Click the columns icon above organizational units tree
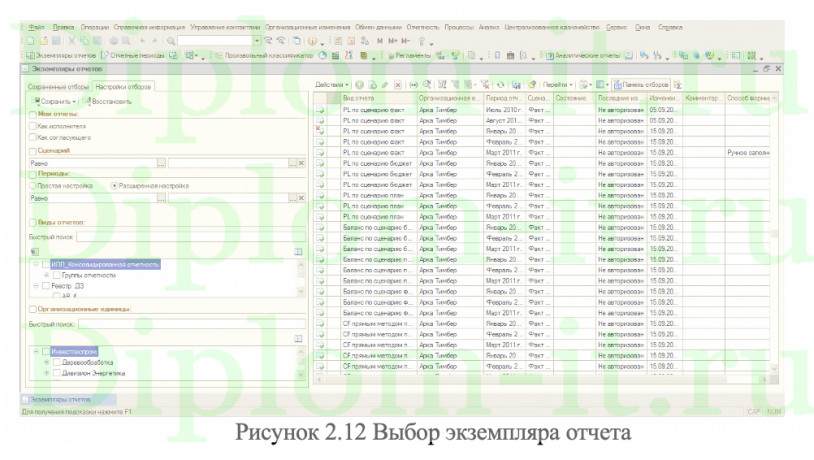Viewport: 814px width, 460px height. coord(298,339)
